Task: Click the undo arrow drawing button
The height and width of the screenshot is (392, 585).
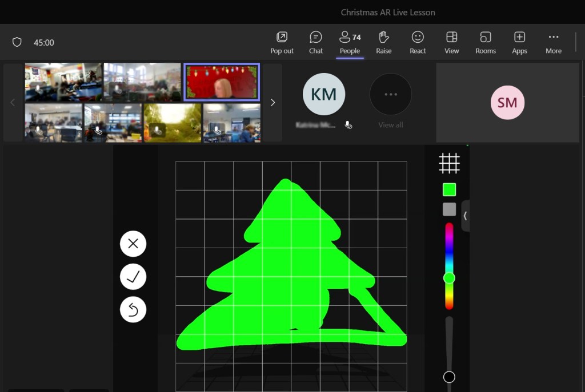Action: click(133, 309)
